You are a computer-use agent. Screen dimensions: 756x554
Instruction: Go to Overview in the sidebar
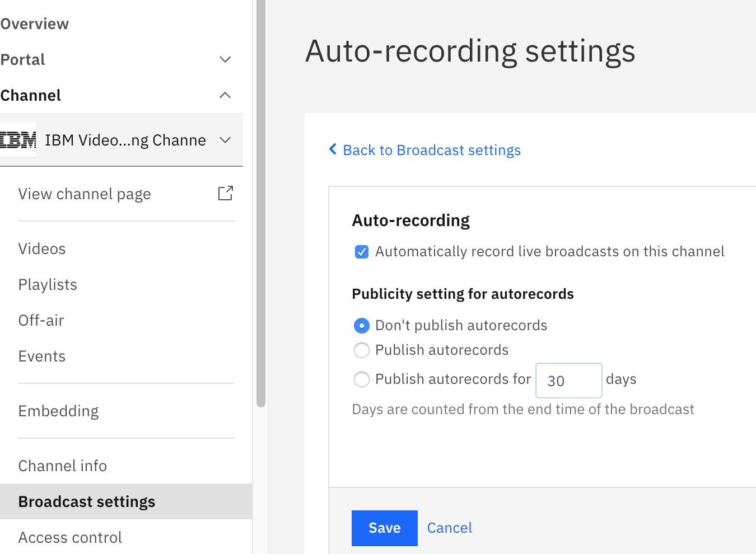(x=35, y=24)
